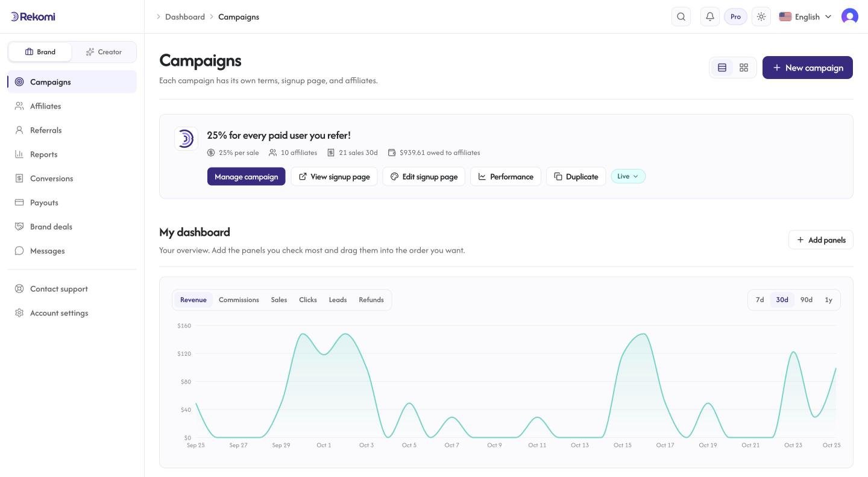
Task: Duplicate the campaign
Action: click(x=576, y=177)
